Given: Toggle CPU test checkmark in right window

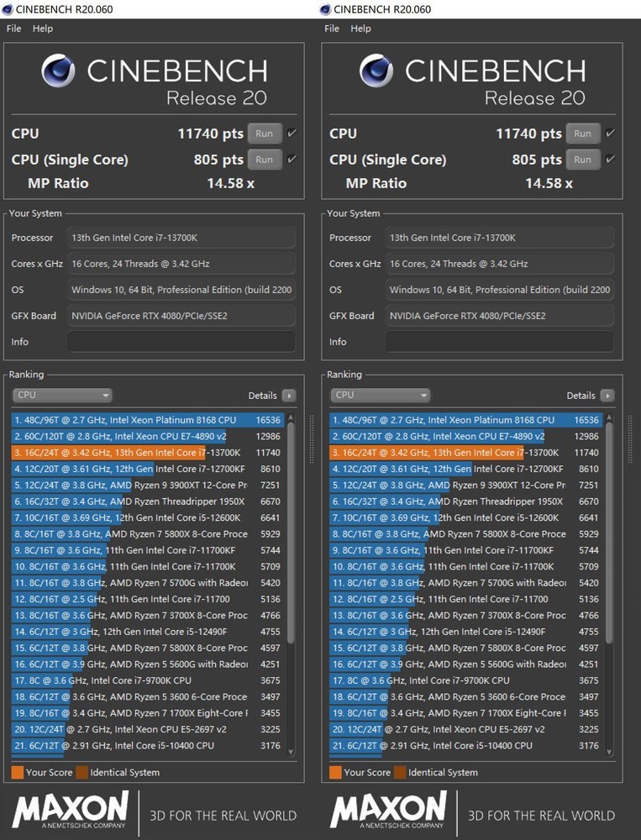Looking at the screenshot, I should [610, 133].
